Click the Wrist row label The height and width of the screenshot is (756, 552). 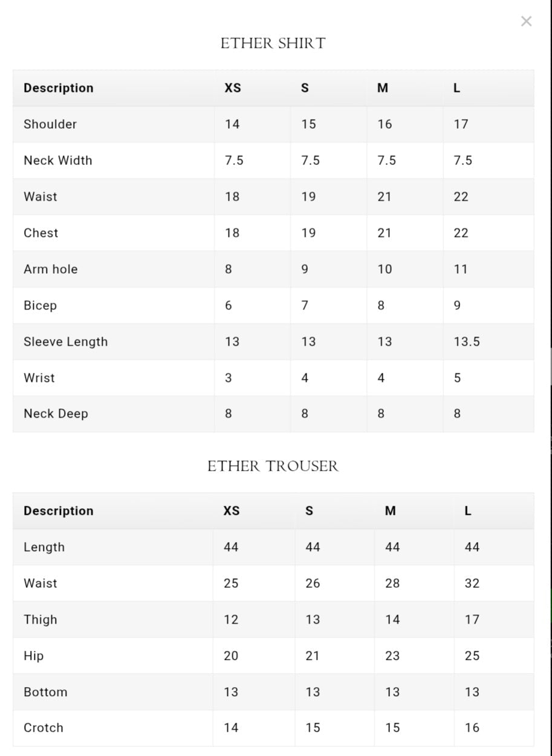point(39,378)
